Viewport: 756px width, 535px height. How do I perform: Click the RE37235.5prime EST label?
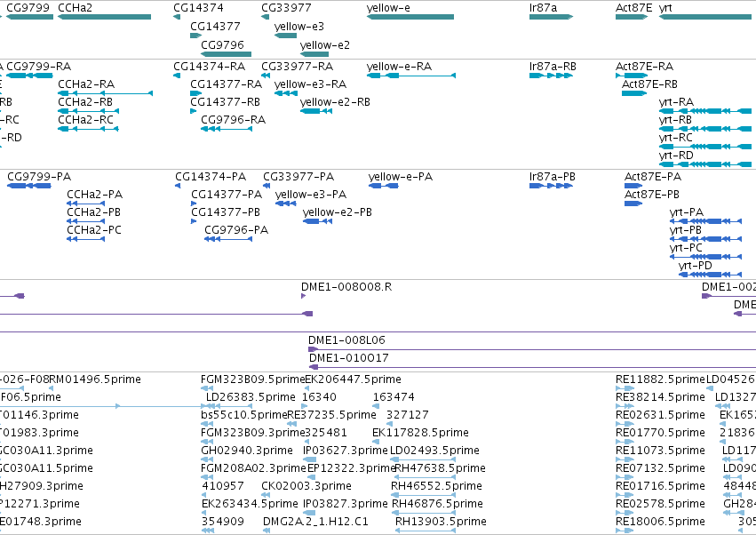click(331, 415)
